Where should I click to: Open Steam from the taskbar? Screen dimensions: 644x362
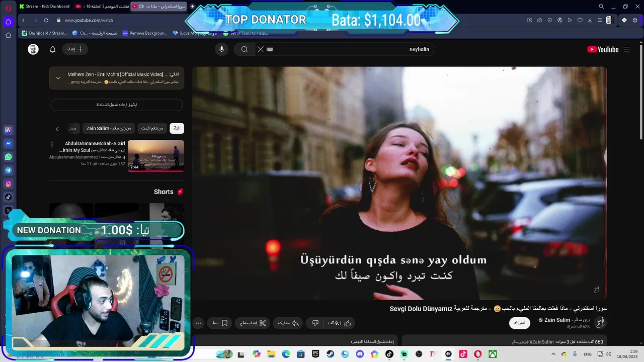pyautogui.click(x=330, y=354)
